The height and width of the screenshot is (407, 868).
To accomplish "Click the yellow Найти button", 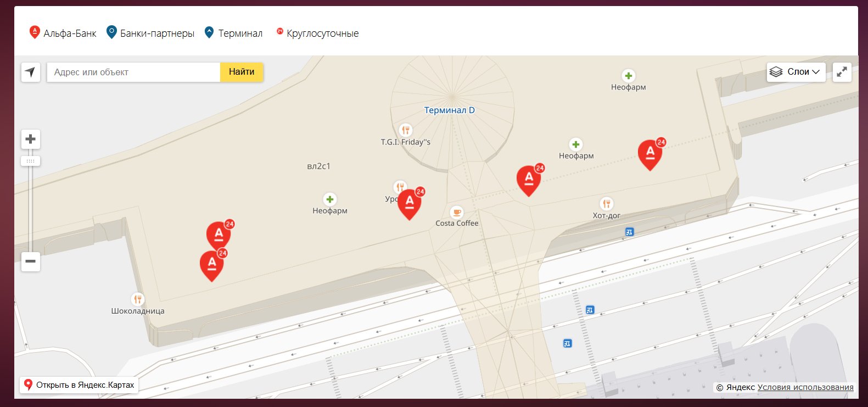I will pyautogui.click(x=242, y=72).
